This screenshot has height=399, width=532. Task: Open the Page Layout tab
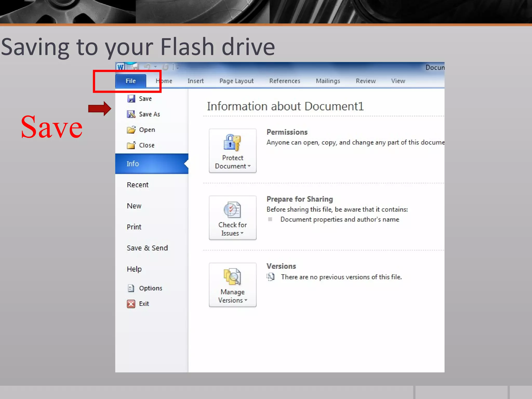[x=236, y=81]
